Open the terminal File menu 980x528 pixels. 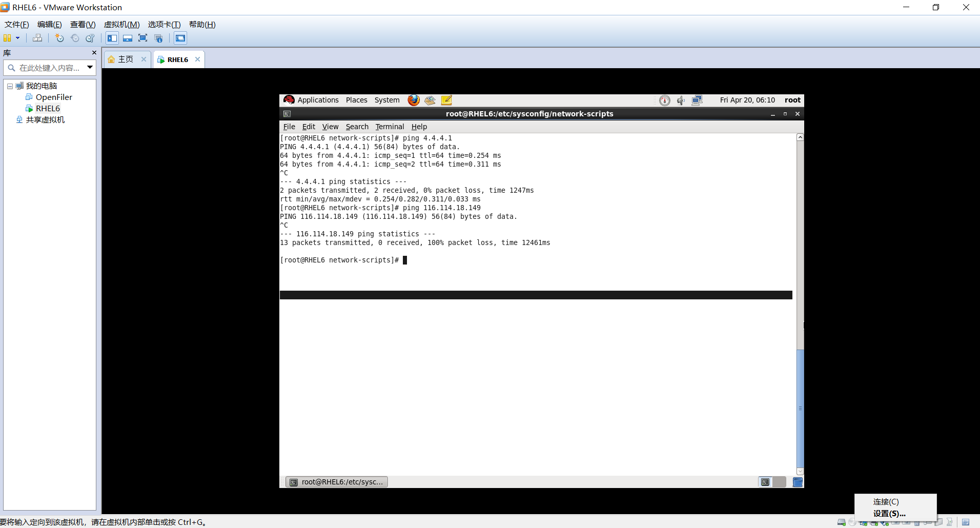tap(289, 127)
